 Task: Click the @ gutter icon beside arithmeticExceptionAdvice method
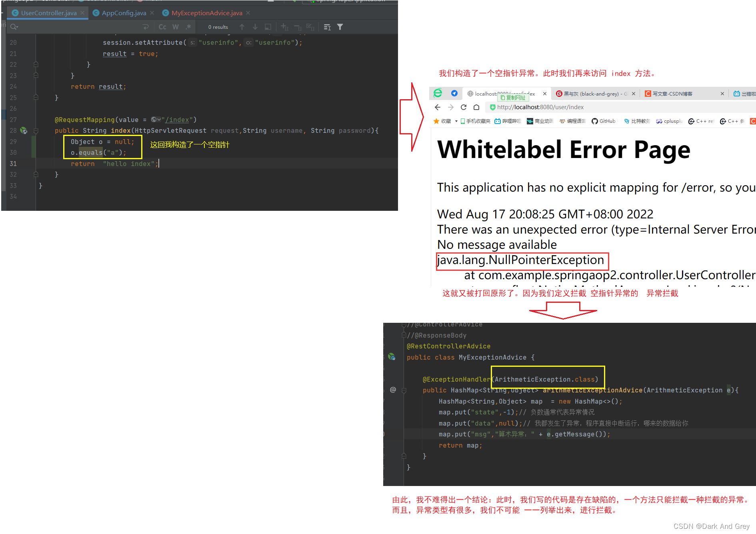[393, 390]
